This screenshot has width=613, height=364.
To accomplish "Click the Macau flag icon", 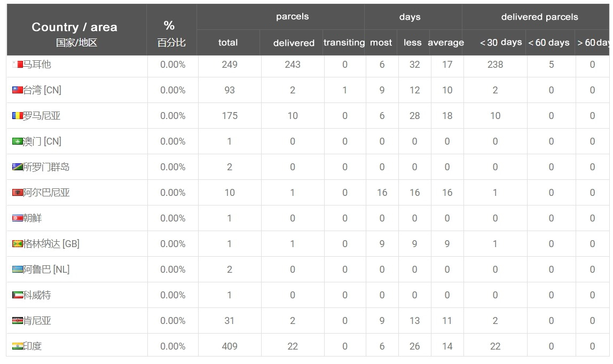I will (18, 141).
